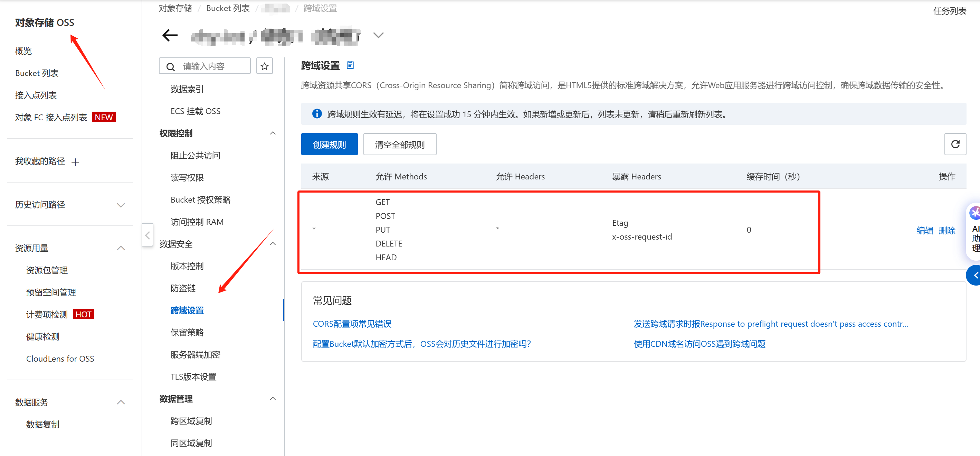Click the favorite star icon beside search box
This screenshot has height=456, width=980.
pyautogui.click(x=264, y=66)
